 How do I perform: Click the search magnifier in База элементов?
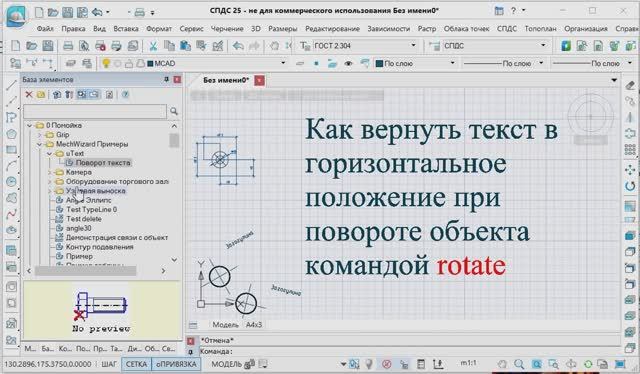tap(174, 111)
